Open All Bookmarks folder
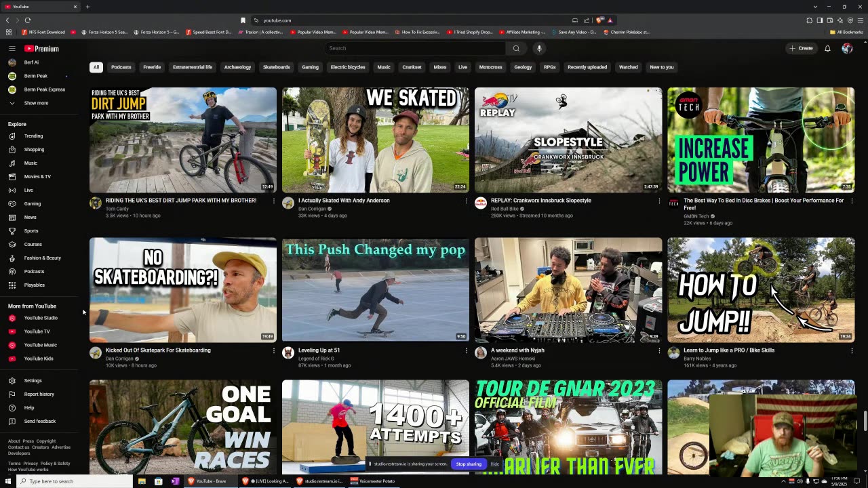 point(846,32)
